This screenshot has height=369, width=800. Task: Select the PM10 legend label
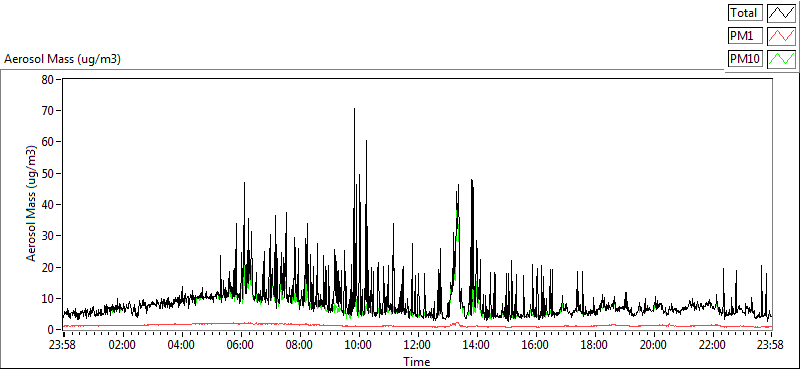point(745,59)
